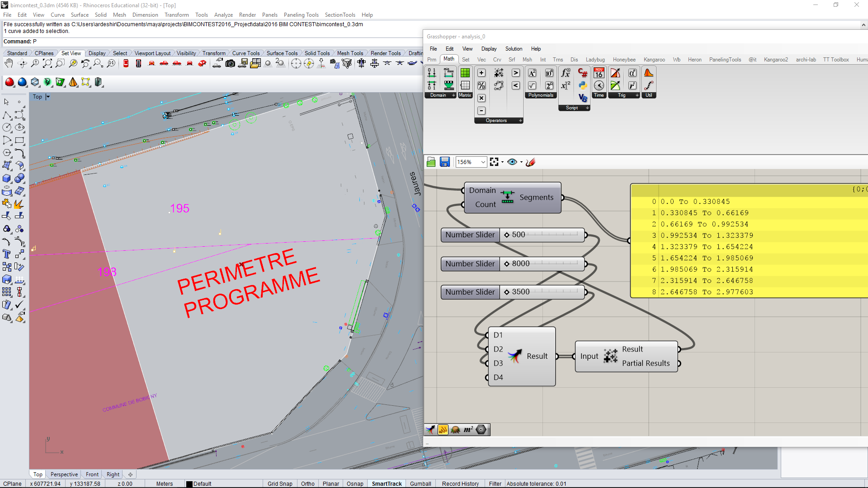Click the Python script component icon
868x488 pixels.
tap(583, 85)
